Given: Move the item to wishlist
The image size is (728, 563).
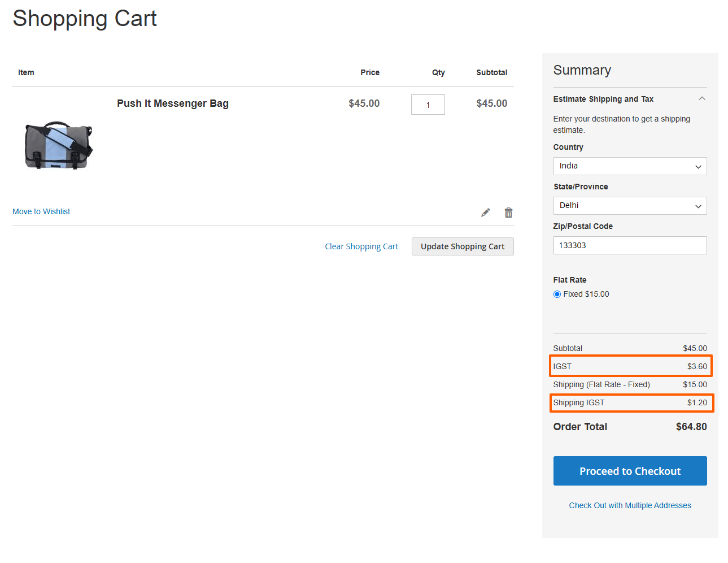Looking at the screenshot, I should [41, 211].
